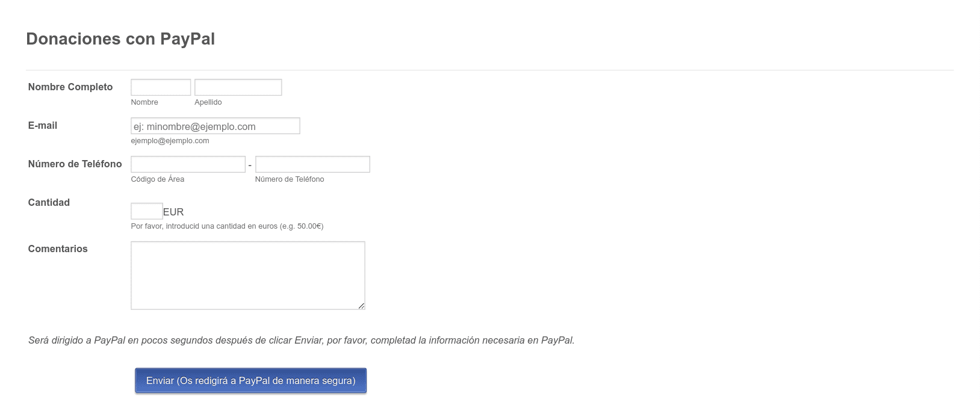The width and height of the screenshot is (980, 402).
Task: Click the Nombre first name field
Action: (161, 87)
